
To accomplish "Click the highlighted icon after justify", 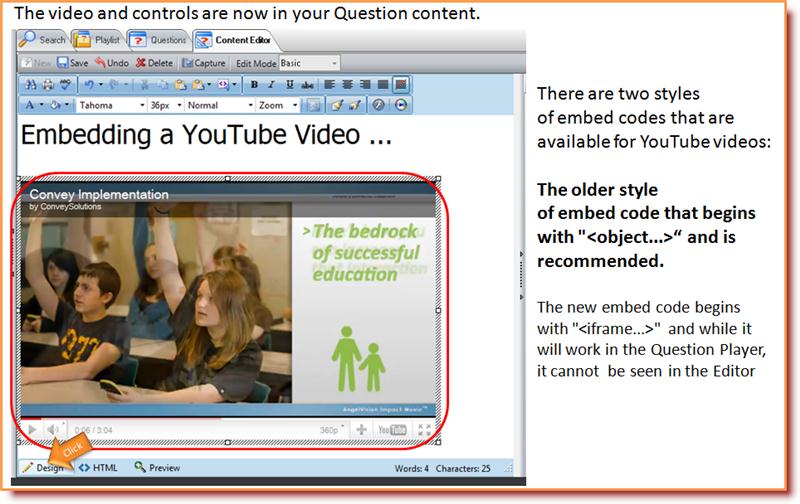I will pos(401,85).
